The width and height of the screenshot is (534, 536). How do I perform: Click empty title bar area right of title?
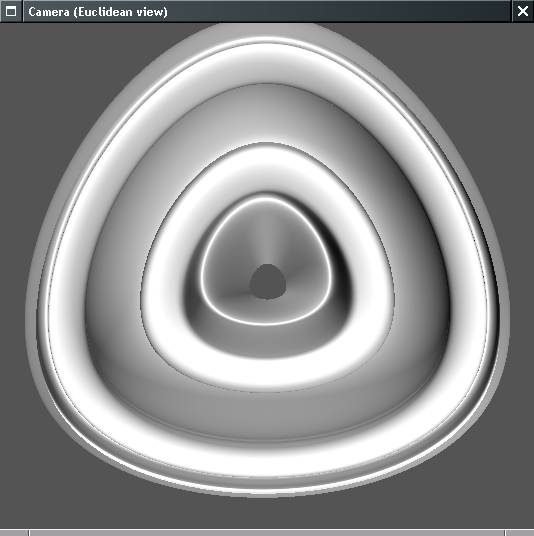point(338,11)
